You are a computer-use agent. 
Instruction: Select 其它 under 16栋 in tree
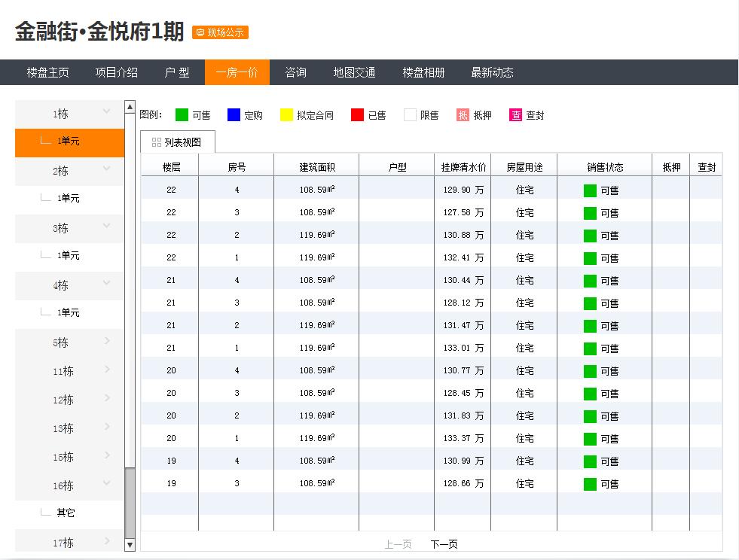pyautogui.click(x=66, y=513)
